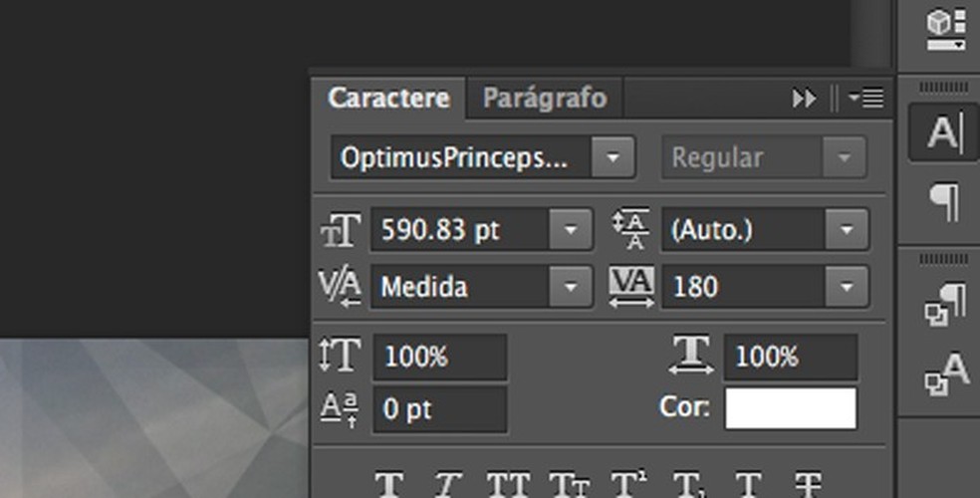This screenshot has width=980, height=498.
Task: Open the (Auto.) leading dropdown
Action: tap(847, 230)
